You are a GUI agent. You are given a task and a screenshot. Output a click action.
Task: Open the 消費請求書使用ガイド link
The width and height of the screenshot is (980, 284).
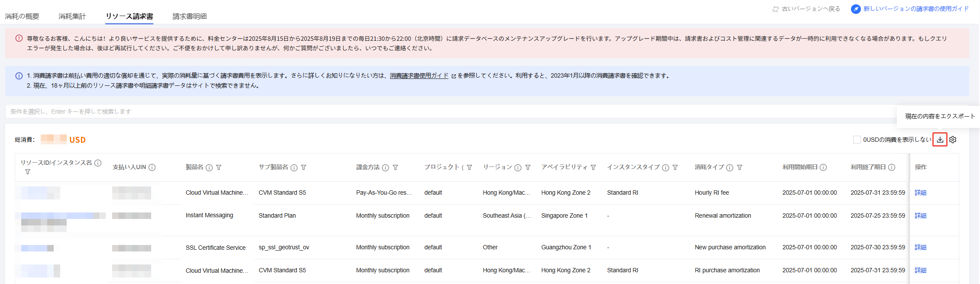[x=419, y=75]
